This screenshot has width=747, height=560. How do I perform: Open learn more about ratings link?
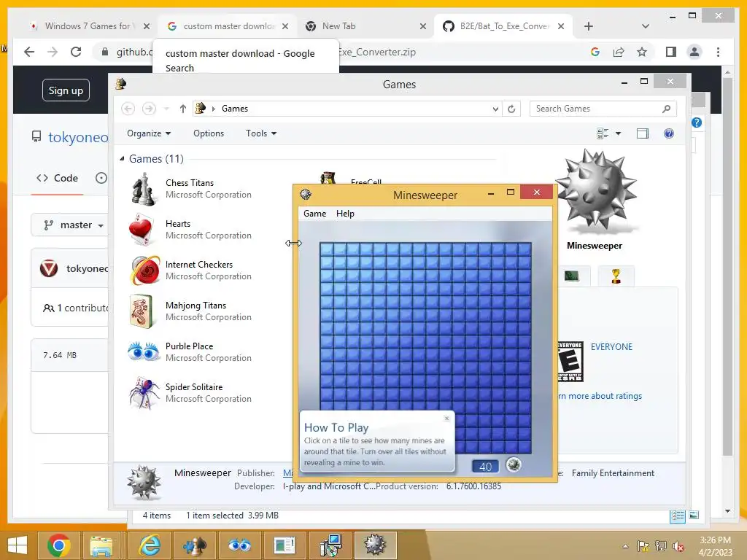coord(600,396)
